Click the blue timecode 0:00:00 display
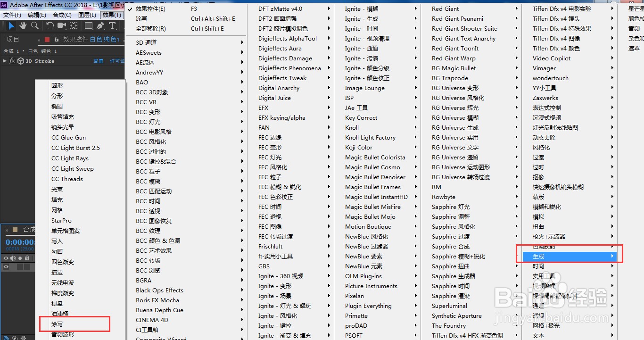Screen dimensions: 644x340 point(20,242)
